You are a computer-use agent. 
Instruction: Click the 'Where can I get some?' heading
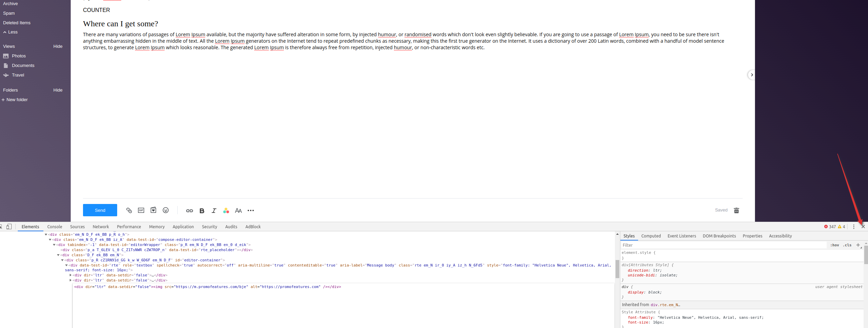pyautogui.click(x=121, y=24)
